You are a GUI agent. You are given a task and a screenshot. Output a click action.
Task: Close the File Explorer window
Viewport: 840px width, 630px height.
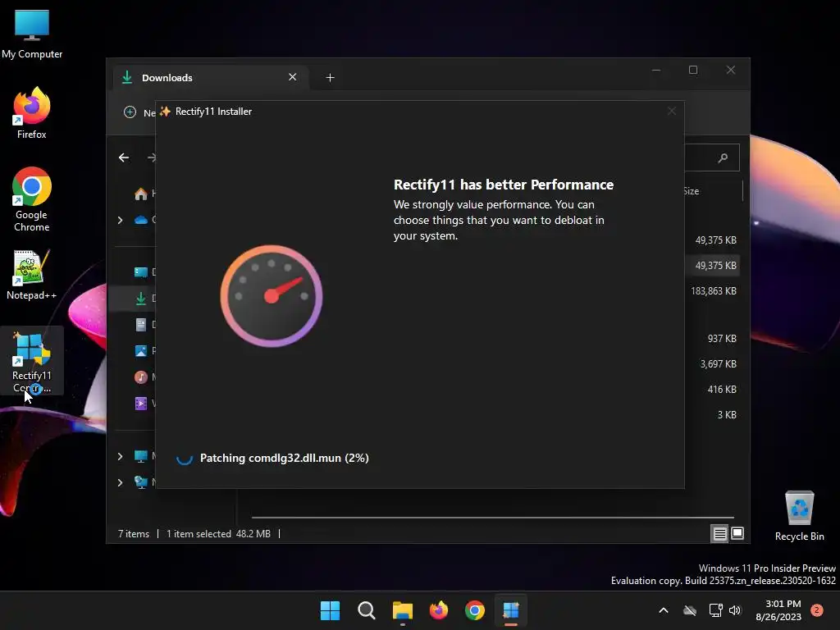731,71
